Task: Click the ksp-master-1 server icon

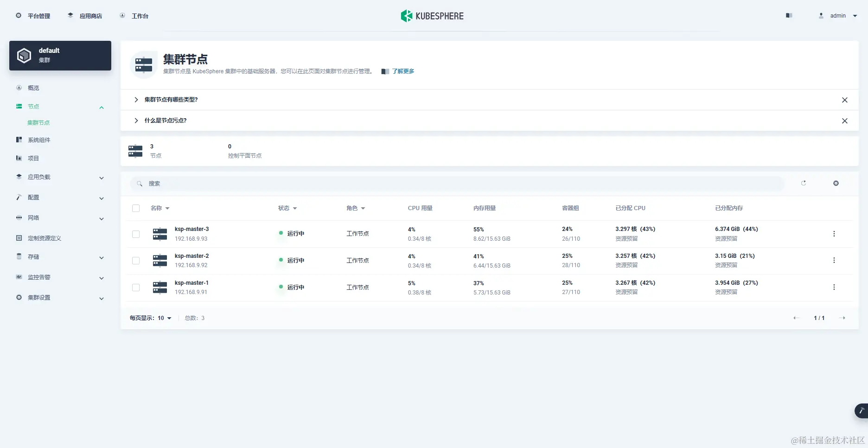Action: pyautogui.click(x=160, y=288)
